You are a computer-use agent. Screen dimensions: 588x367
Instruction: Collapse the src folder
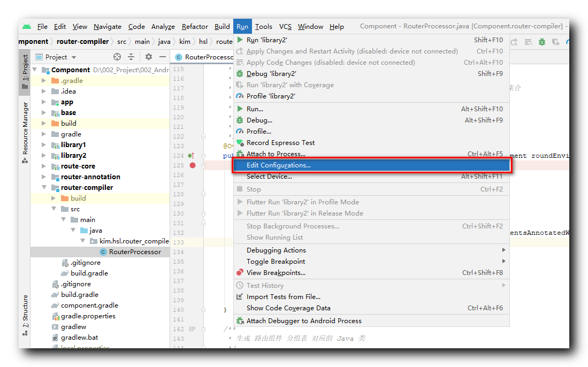(x=54, y=209)
